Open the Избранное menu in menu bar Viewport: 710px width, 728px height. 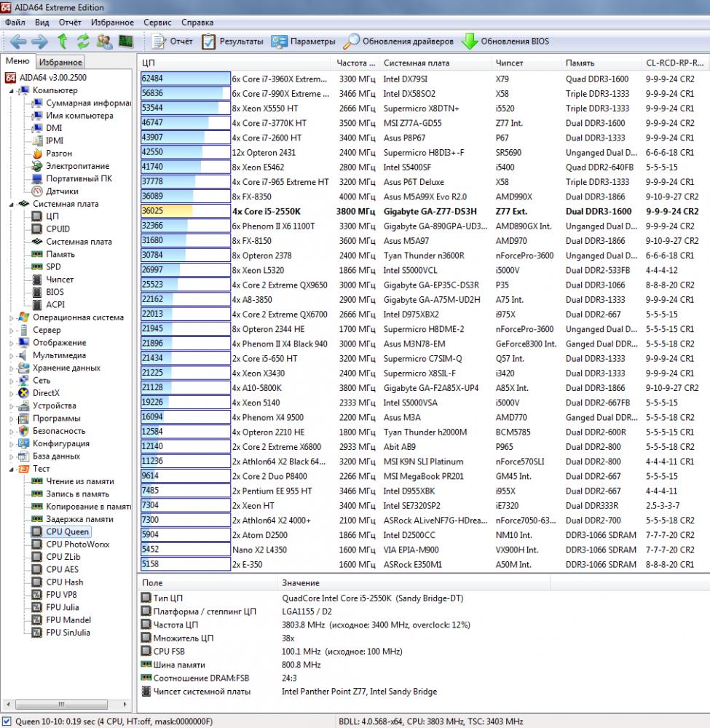[x=112, y=23]
